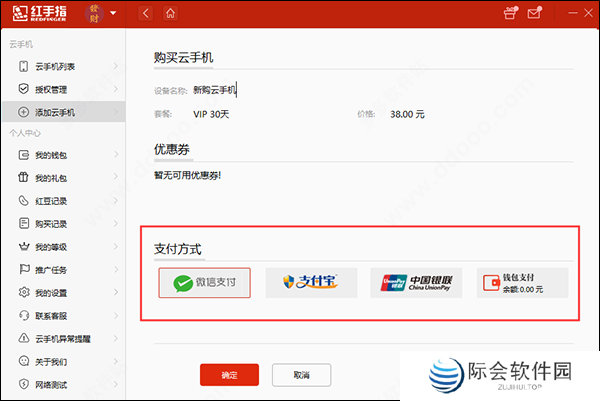600x401 pixels.
Task: Expand the chevron on the 推广任务 row
Action: [116, 269]
